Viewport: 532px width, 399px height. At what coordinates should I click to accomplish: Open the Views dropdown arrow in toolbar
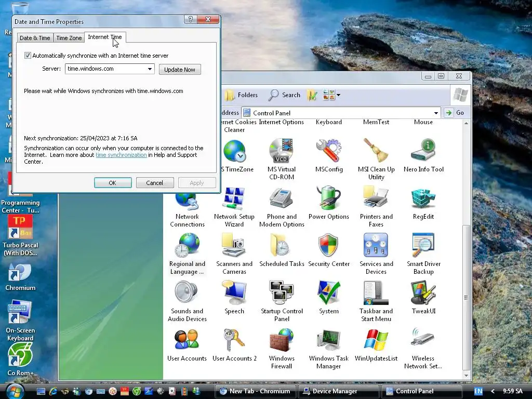[x=338, y=96]
